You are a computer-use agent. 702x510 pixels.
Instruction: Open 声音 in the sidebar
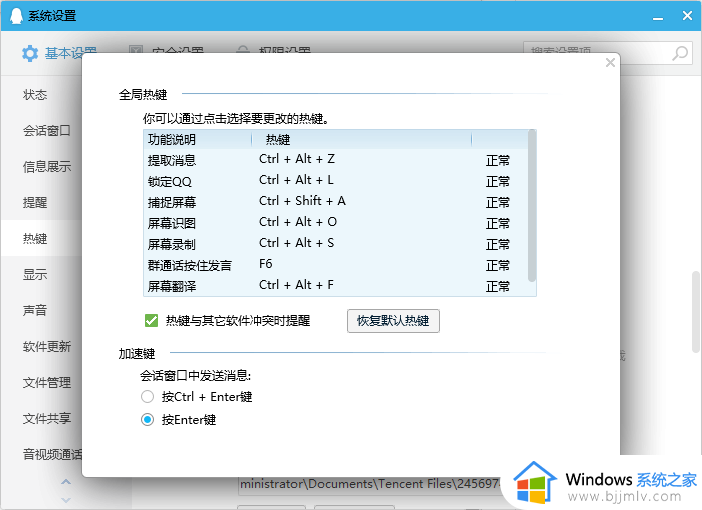tap(35, 310)
